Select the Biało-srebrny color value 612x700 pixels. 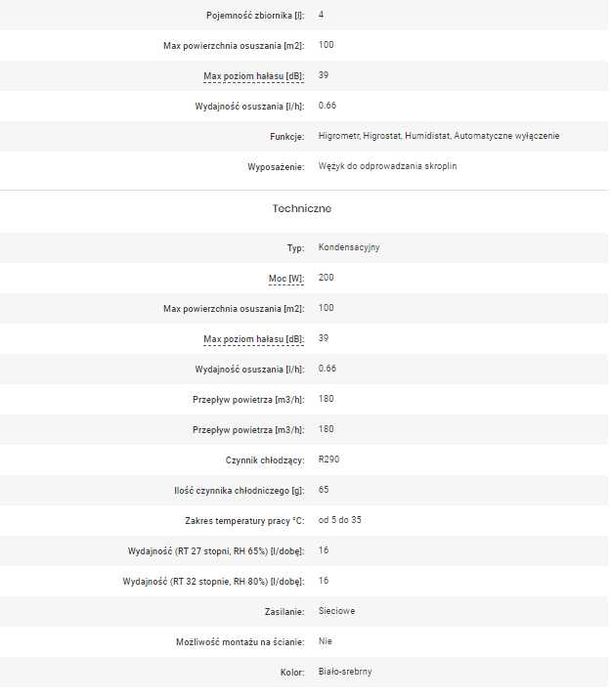pos(345,672)
